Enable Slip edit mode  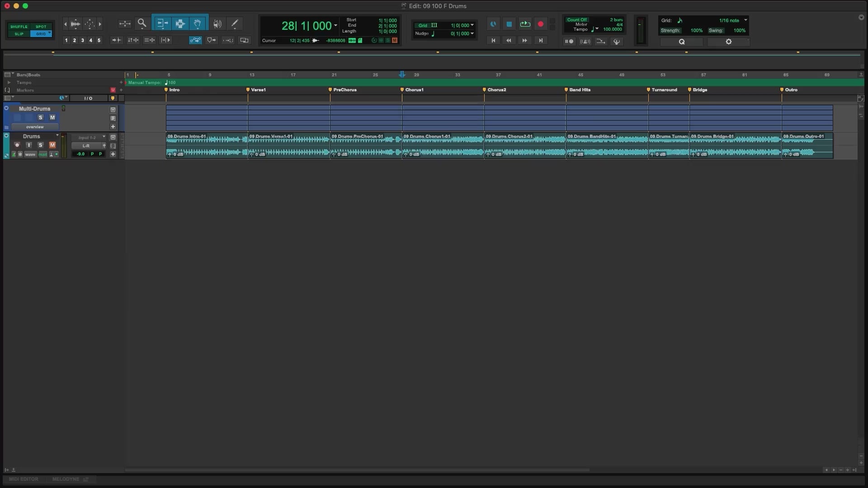coord(19,34)
